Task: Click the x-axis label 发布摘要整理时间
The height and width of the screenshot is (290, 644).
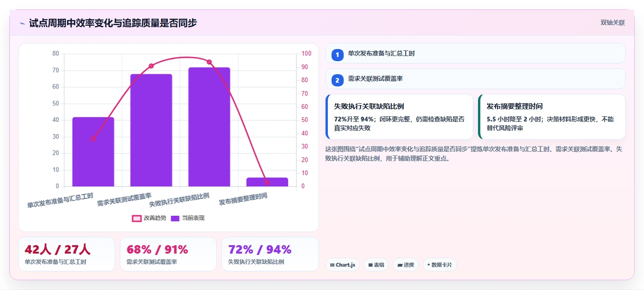Action: 243,199
